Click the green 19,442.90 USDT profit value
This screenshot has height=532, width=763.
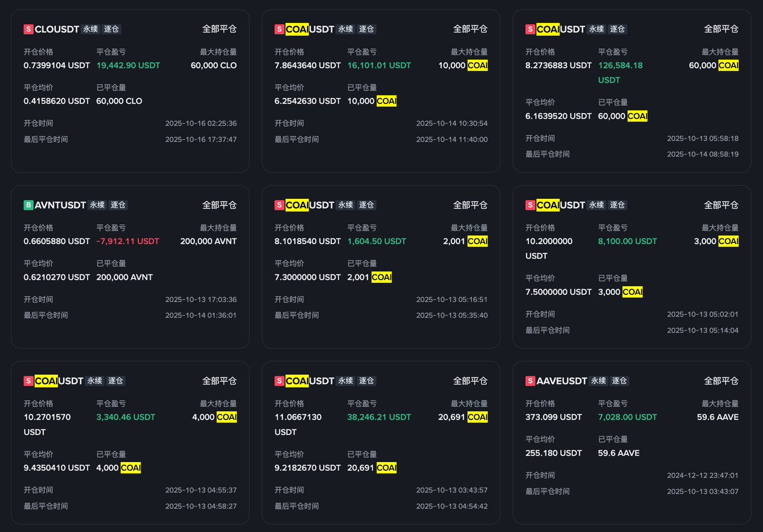click(x=128, y=65)
